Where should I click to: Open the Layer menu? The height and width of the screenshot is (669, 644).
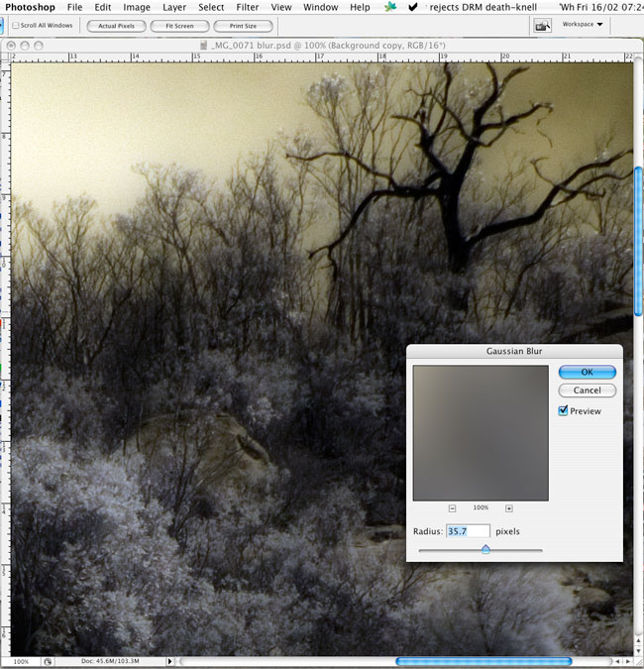click(x=174, y=7)
